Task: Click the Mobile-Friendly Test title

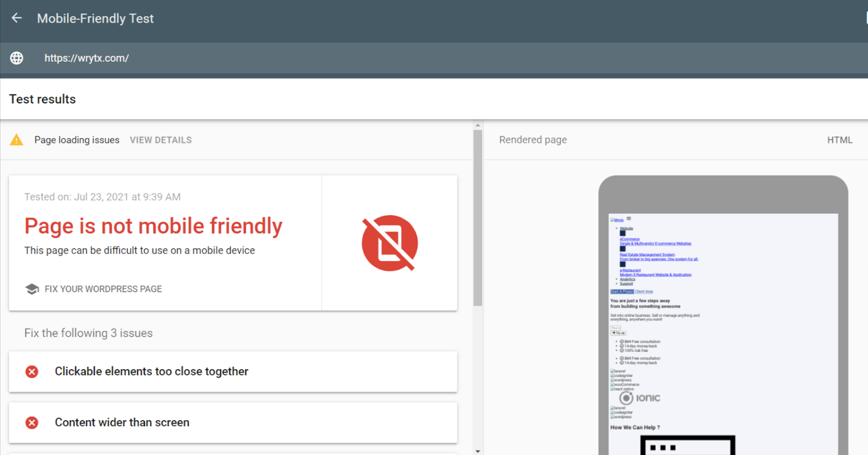Action: click(95, 18)
